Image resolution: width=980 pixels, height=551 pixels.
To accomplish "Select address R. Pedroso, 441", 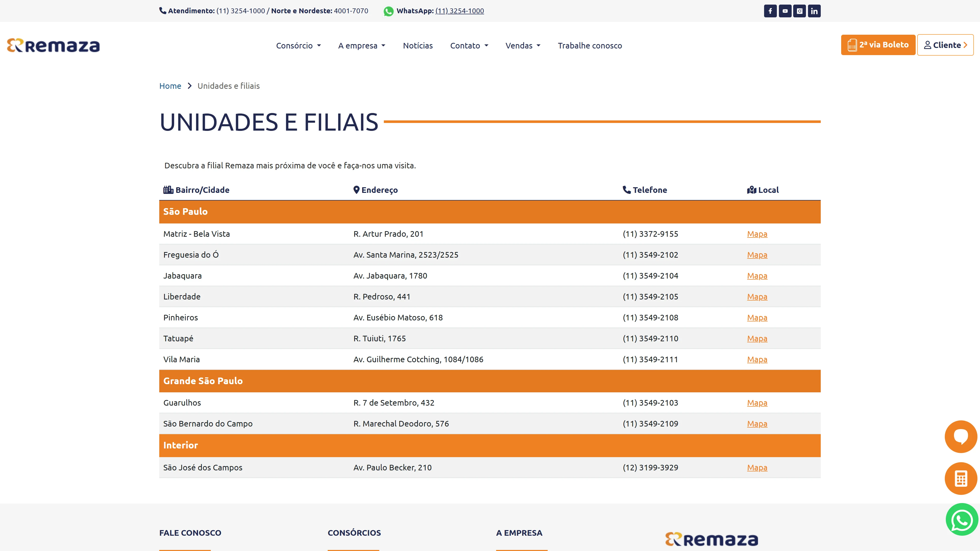I will (382, 297).
